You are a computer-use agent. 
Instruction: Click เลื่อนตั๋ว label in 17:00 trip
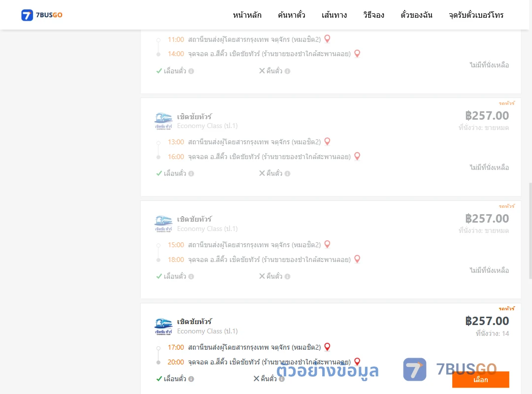click(175, 379)
